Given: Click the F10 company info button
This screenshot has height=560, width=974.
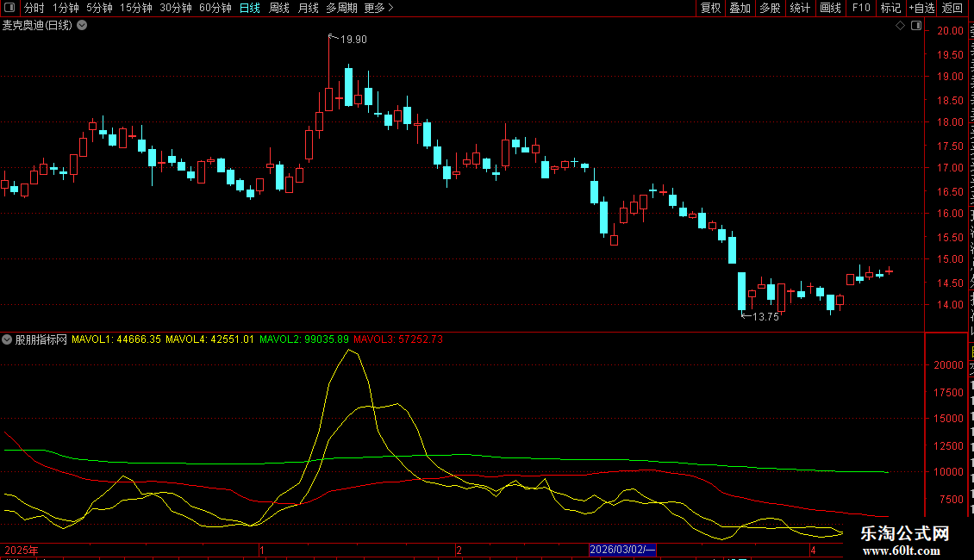Looking at the screenshot, I should coord(861,8).
